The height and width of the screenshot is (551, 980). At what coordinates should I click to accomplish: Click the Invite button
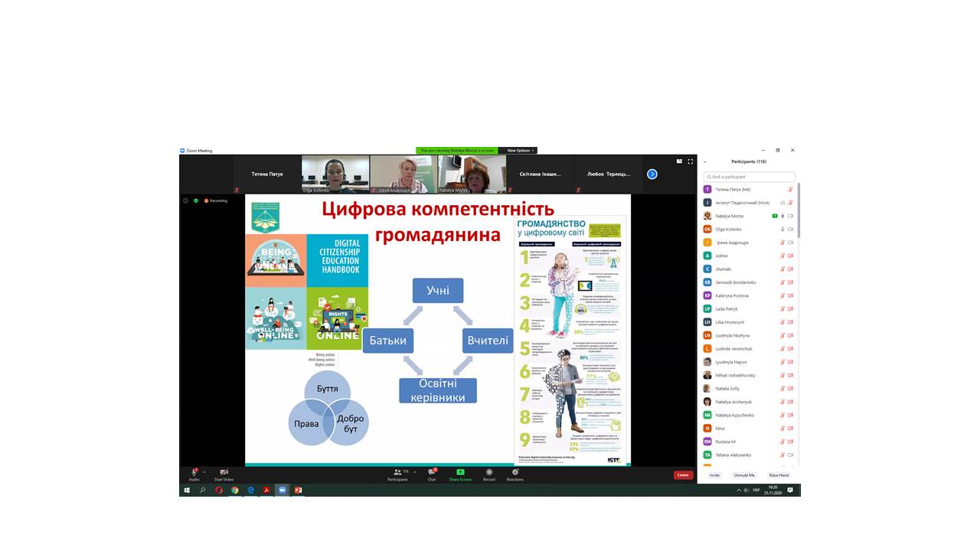(714, 475)
